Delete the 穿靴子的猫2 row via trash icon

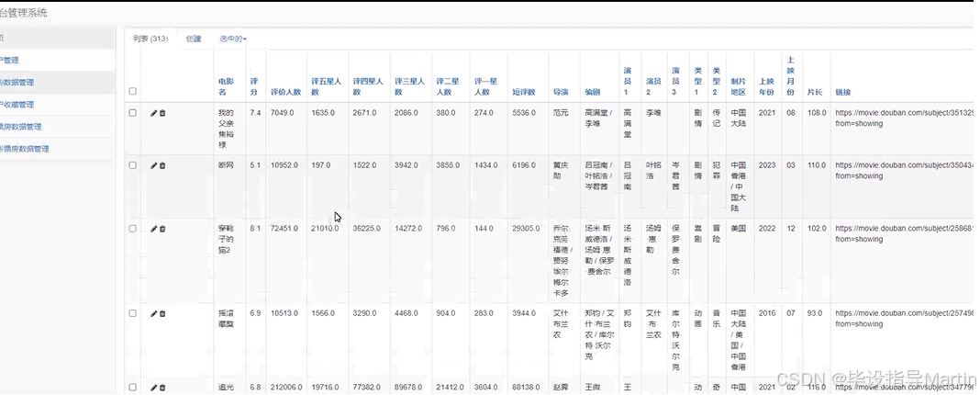coord(162,229)
